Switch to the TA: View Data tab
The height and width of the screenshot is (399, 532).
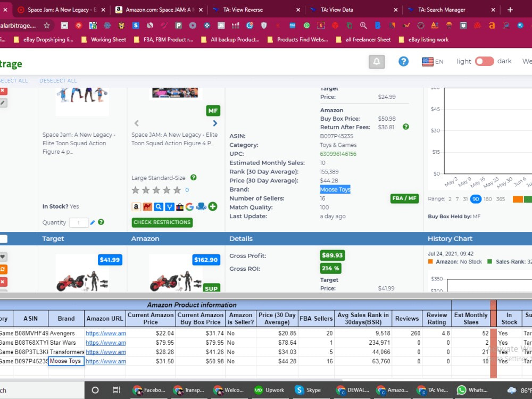click(x=353, y=10)
